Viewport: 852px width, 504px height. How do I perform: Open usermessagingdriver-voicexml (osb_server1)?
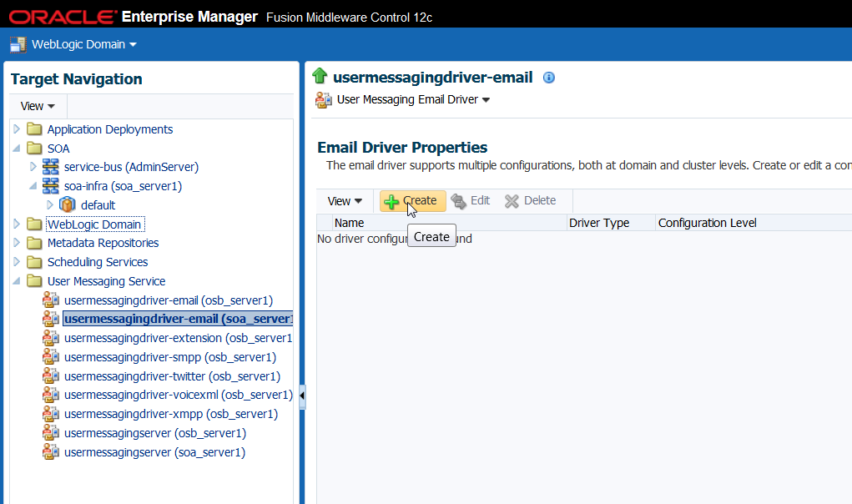click(179, 395)
